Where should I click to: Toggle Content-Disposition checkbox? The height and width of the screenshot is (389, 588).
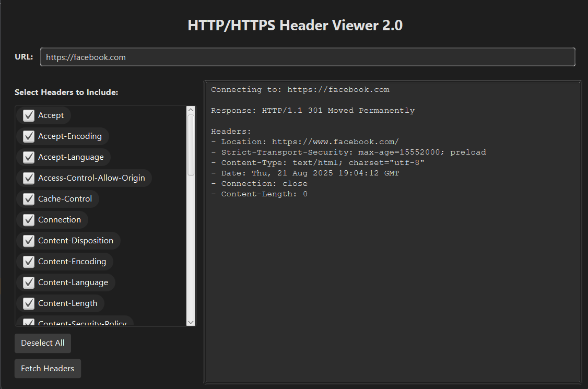click(29, 241)
